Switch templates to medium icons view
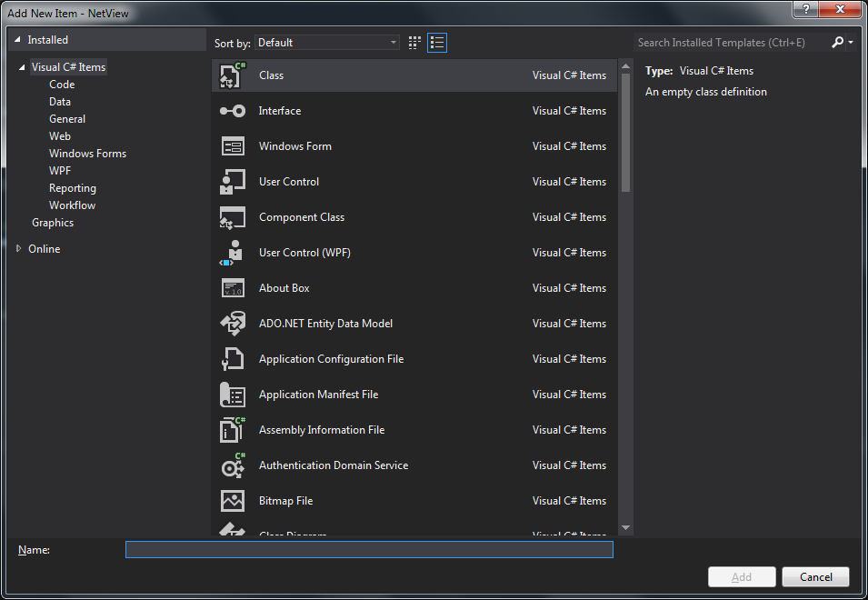Viewport: 868px width, 600px height. [x=414, y=42]
